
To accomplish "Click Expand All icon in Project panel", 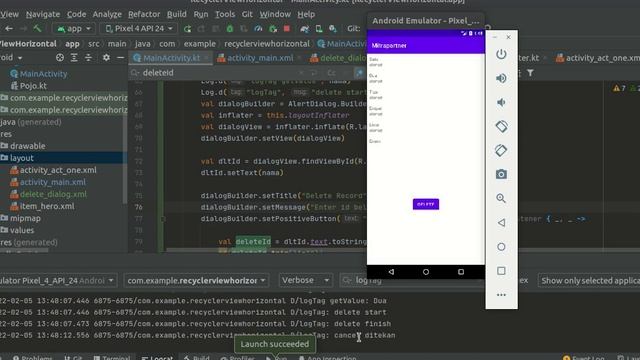I will (x=74, y=58).
